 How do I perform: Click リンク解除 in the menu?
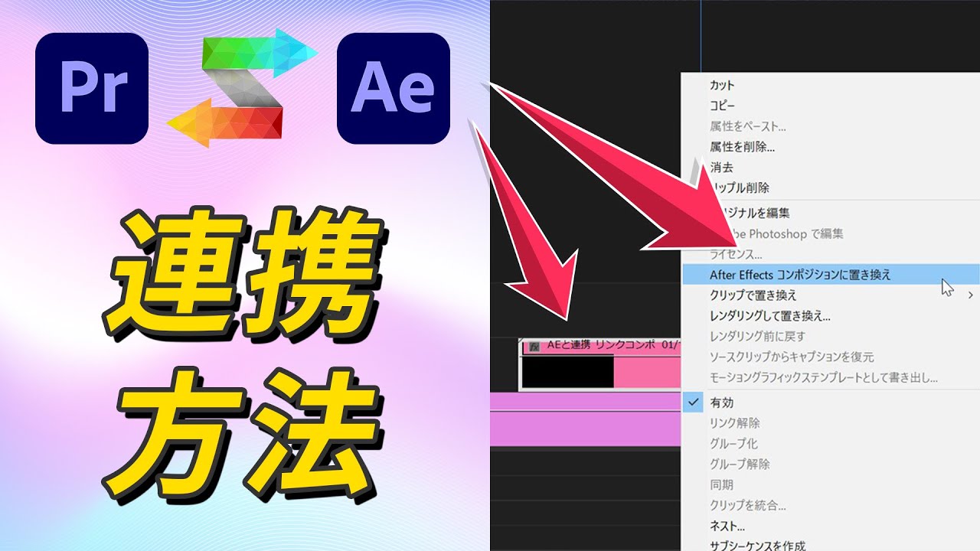pos(735,423)
